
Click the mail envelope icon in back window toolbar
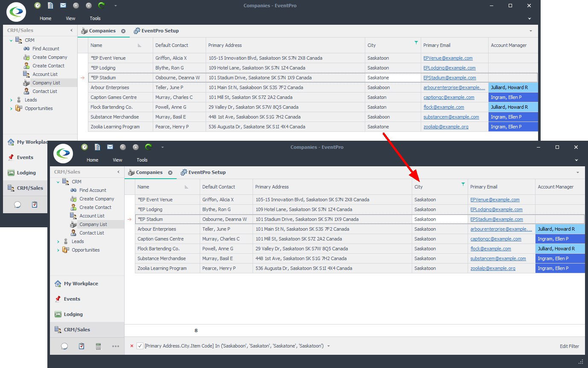63,6
